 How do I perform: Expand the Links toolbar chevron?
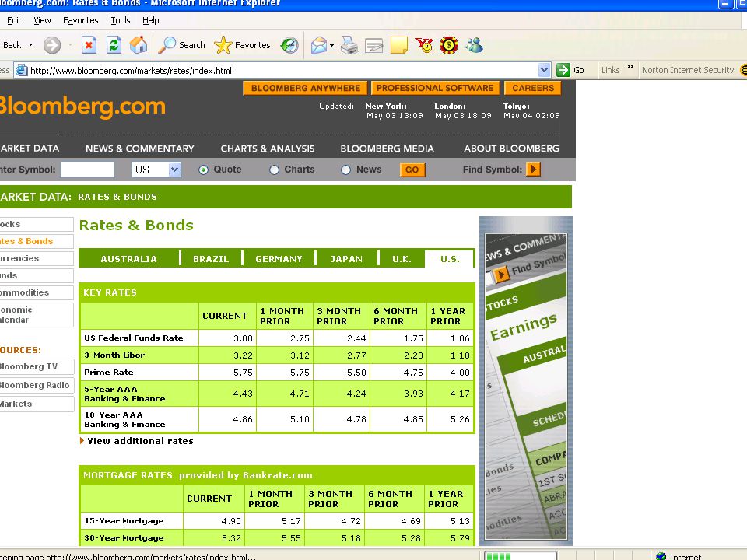pyautogui.click(x=630, y=67)
